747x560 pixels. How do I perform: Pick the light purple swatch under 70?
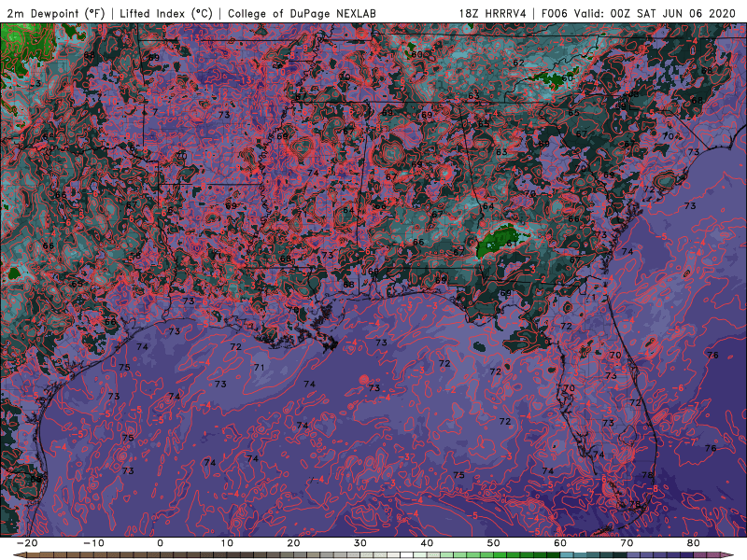click(634, 555)
